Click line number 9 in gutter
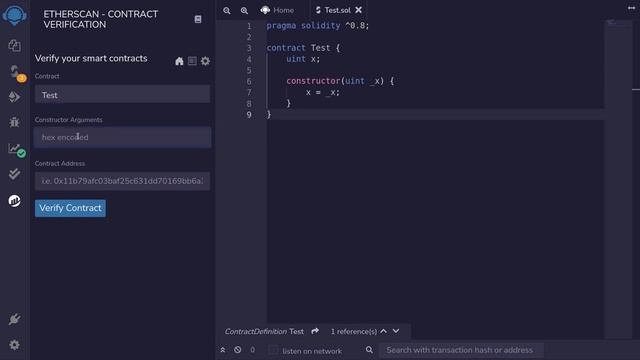Image resolution: width=640 pixels, height=360 pixels. [x=249, y=115]
